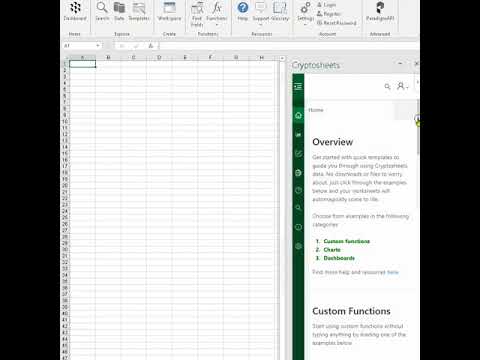Click the 'here' help resources link

pyautogui.click(x=393, y=272)
